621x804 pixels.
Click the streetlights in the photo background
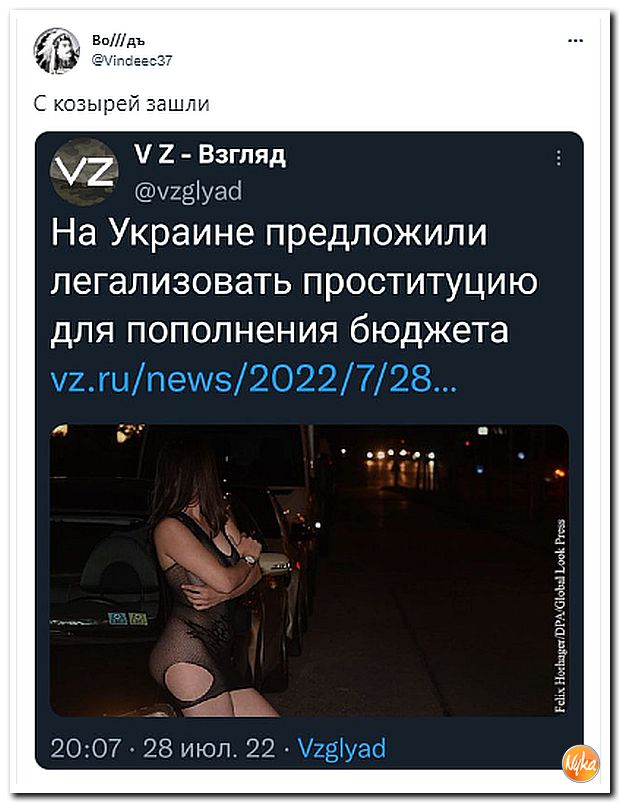coord(400,455)
